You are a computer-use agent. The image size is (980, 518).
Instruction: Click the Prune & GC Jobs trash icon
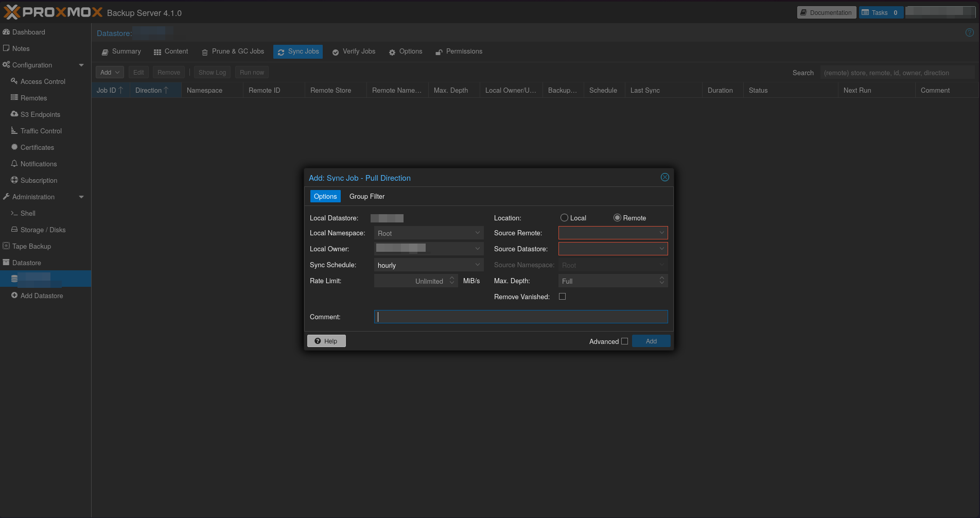click(205, 52)
